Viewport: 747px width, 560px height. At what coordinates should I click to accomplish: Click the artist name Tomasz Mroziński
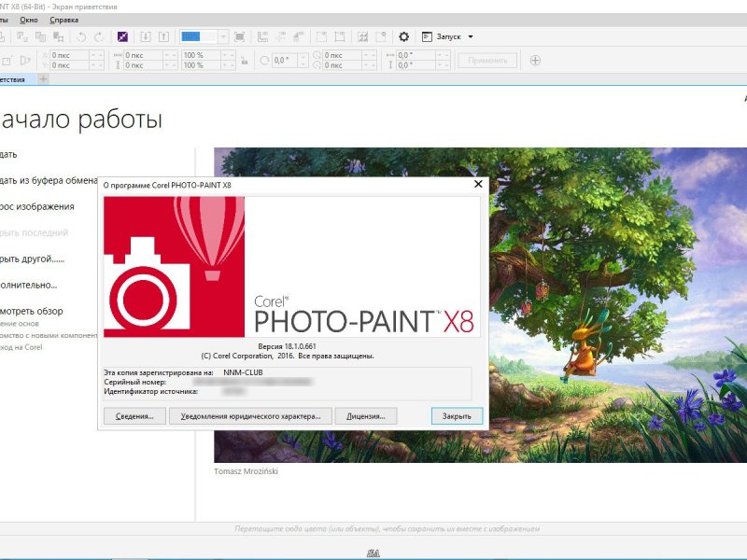click(x=246, y=471)
